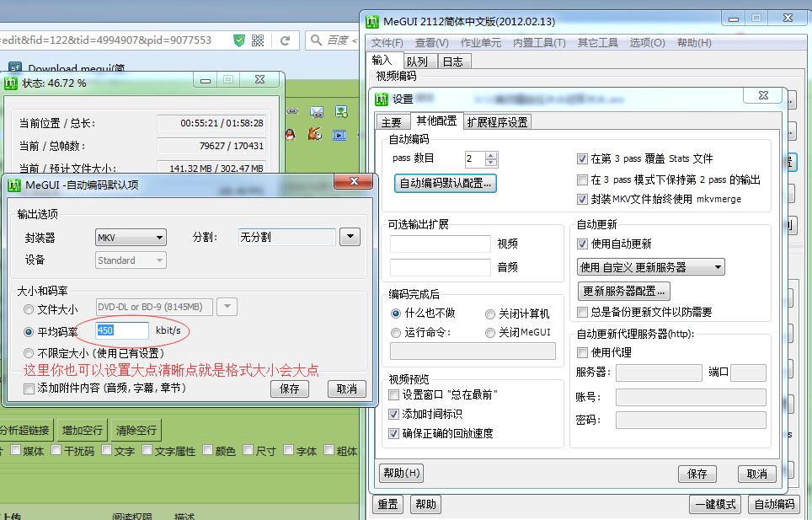The height and width of the screenshot is (520, 812).
Task: Select the file size radio option
Action: click(29, 309)
